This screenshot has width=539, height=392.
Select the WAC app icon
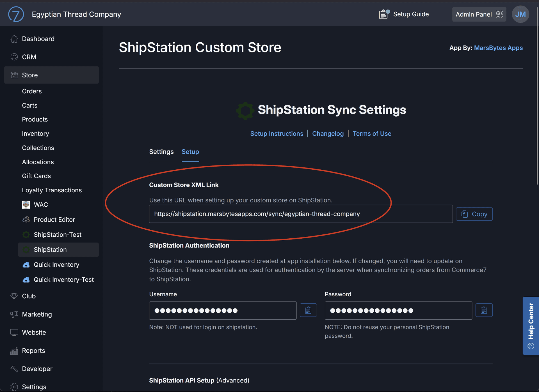[x=26, y=204]
